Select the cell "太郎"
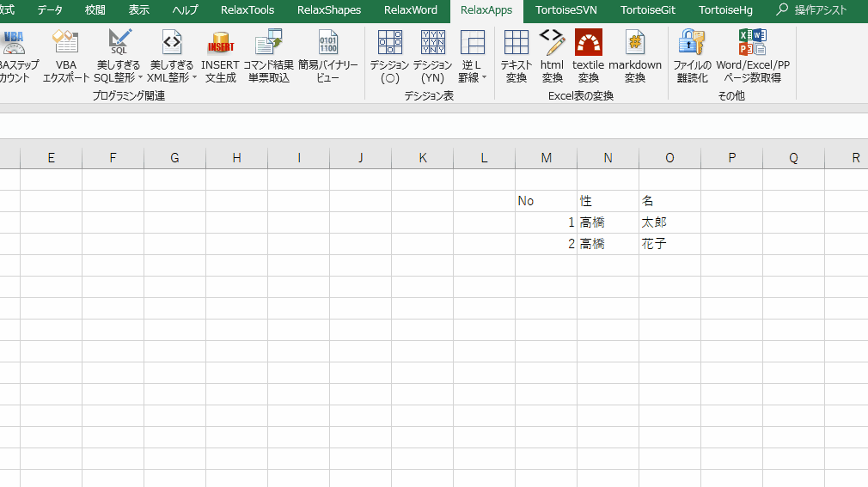Viewport: 868px width, 487px height. click(669, 222)
